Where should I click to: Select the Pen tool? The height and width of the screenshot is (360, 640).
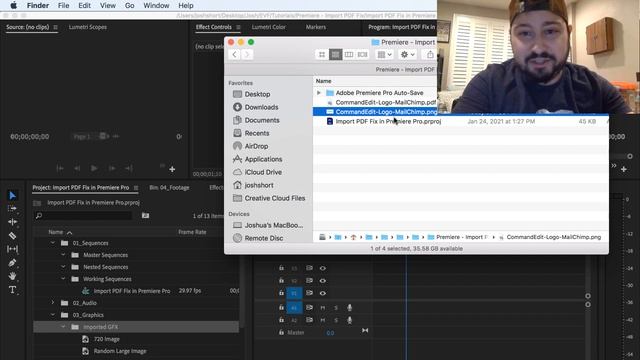tap(12, 262)
